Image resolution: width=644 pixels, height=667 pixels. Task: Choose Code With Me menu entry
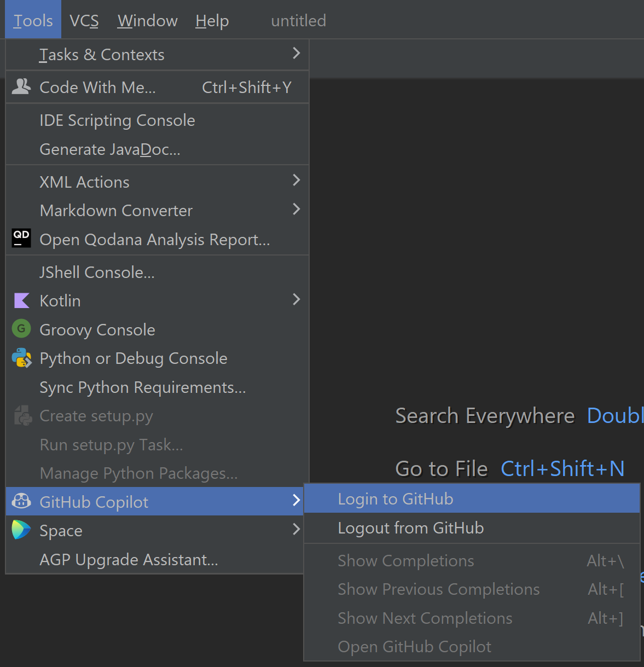(x=157, y=88)
